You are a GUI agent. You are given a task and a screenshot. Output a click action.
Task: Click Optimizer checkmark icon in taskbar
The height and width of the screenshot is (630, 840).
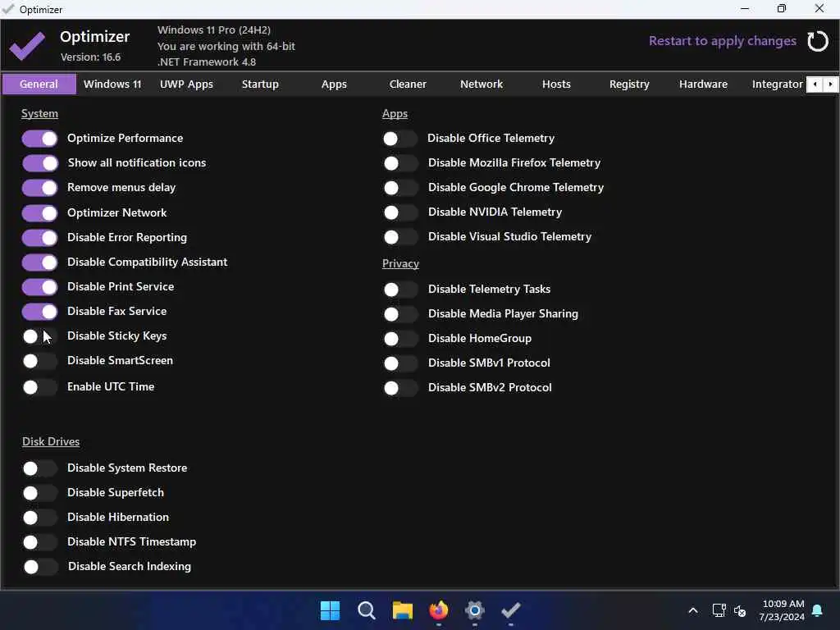click(510, 610)
